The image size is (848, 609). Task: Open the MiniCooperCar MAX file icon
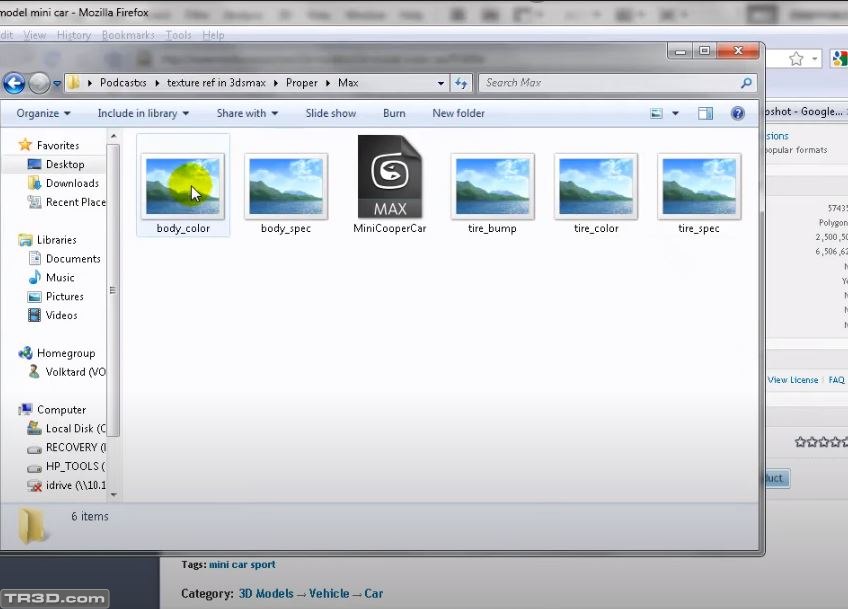[x=390, y=178]
